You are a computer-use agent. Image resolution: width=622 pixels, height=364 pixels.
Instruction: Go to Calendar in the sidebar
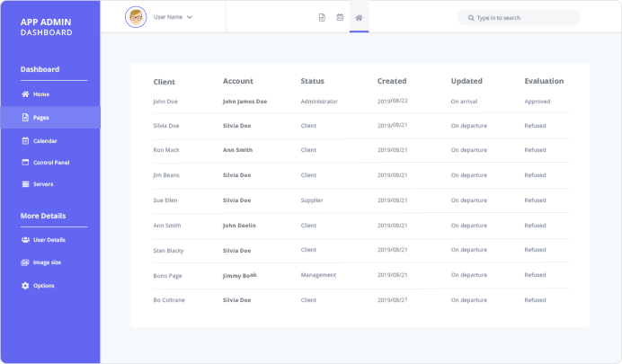pyautogui.click(x=45, y=141)
